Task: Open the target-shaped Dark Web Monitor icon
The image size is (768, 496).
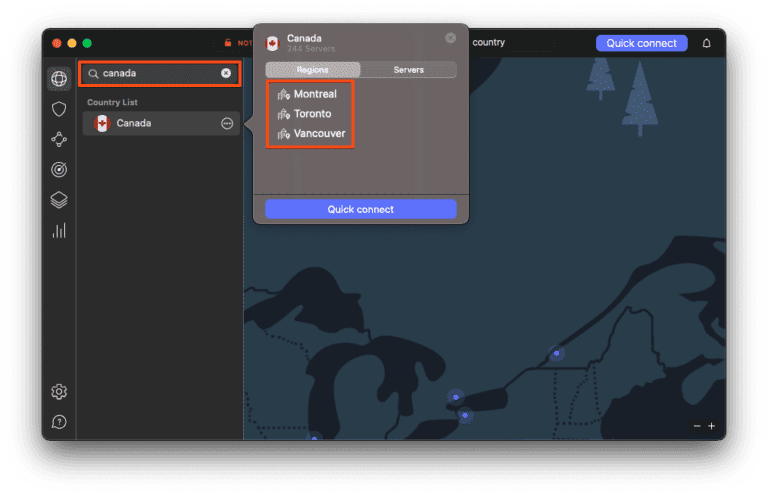Action: click(59, 170)
